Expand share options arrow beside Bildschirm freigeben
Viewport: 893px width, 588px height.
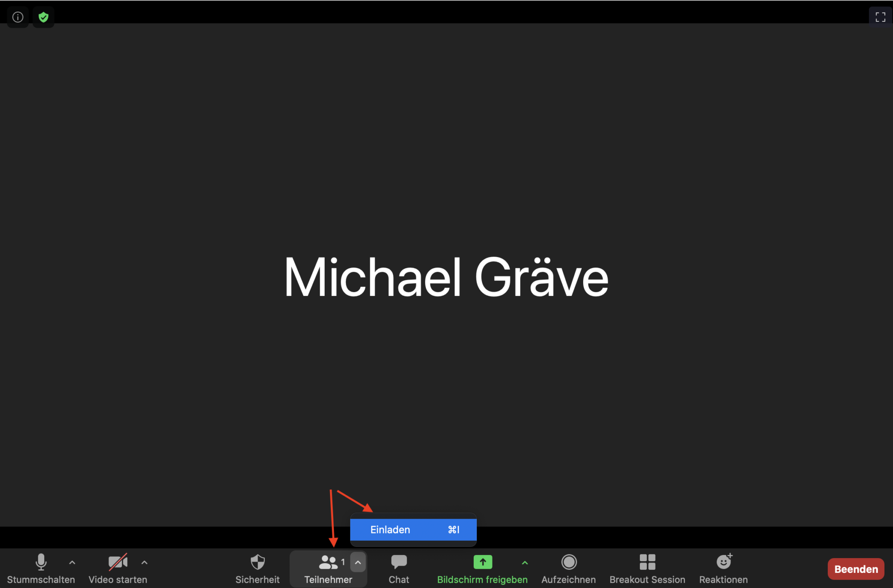[x=525, y=563]
